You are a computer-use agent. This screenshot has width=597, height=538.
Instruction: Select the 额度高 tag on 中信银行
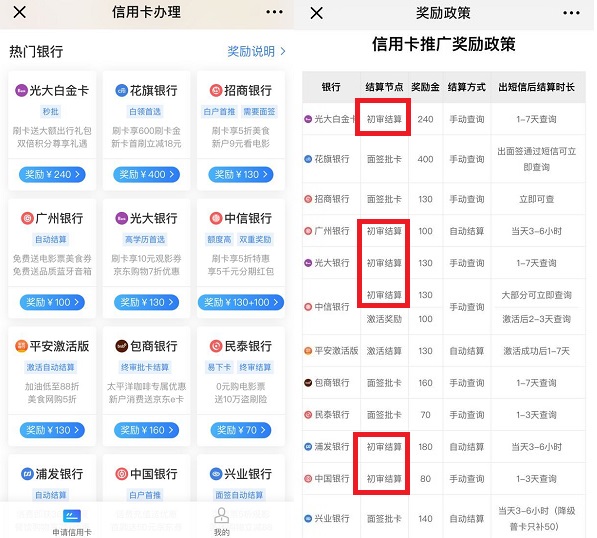(219, 239)
